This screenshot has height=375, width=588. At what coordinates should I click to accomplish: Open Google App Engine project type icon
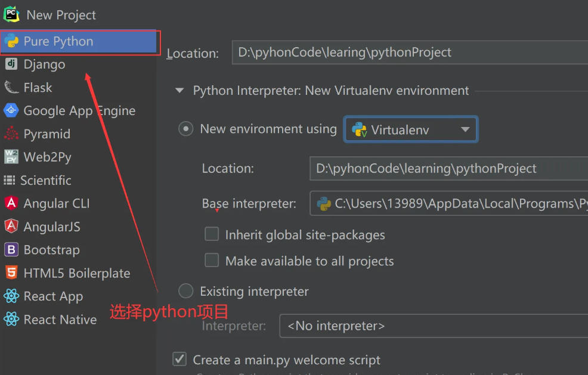tap(11, 110)
